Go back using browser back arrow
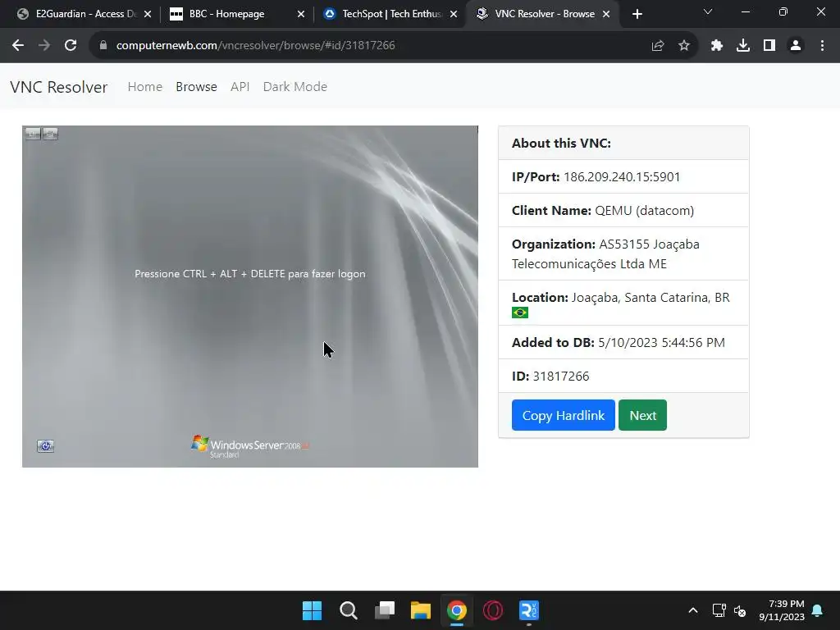Viewport: 840px width, 630px height. tap(18, 46)
